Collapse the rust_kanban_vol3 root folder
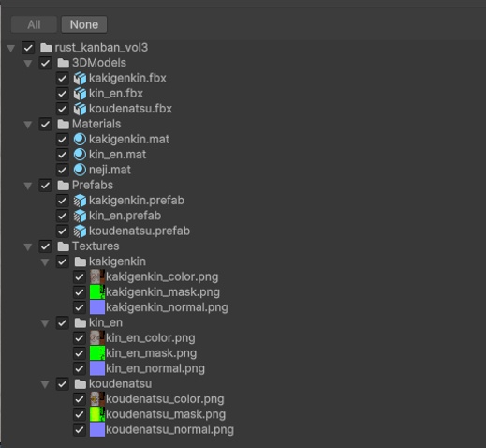The height and width of the screenshot is (448, 486). tap(11, 48)
